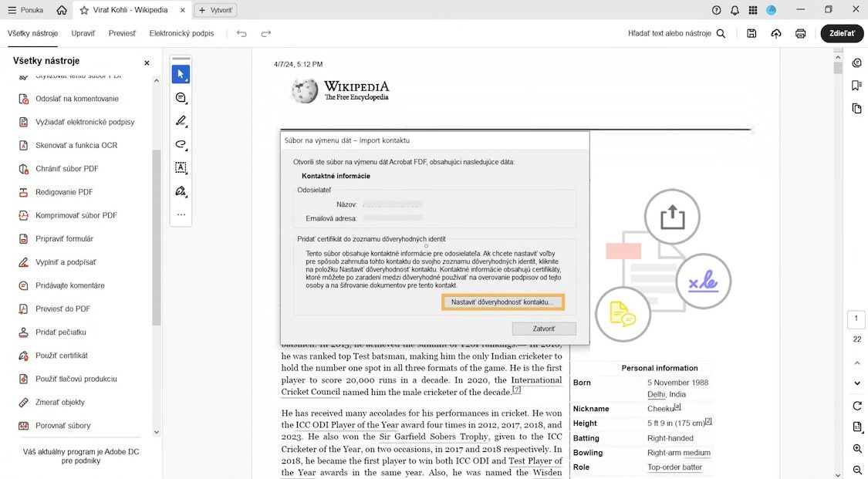
Task: Select Skenovať a funkcia OCR
Action: [x=76, y=145]
